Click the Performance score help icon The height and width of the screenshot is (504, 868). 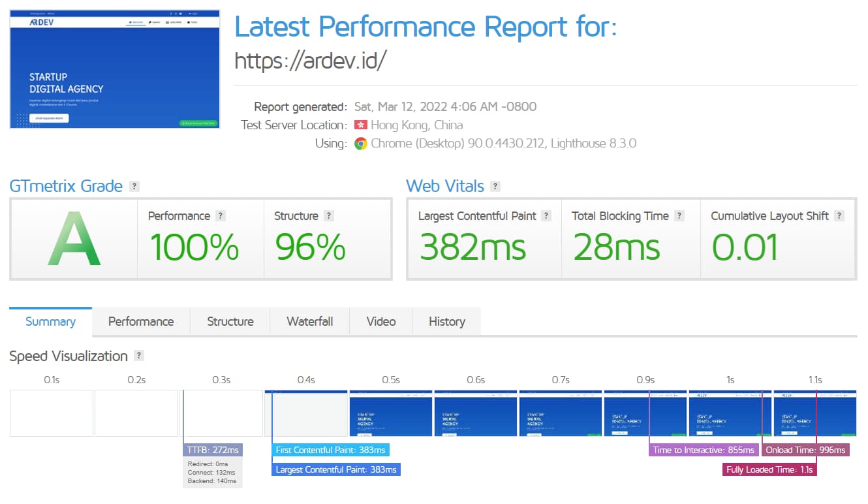pos(221,216)
